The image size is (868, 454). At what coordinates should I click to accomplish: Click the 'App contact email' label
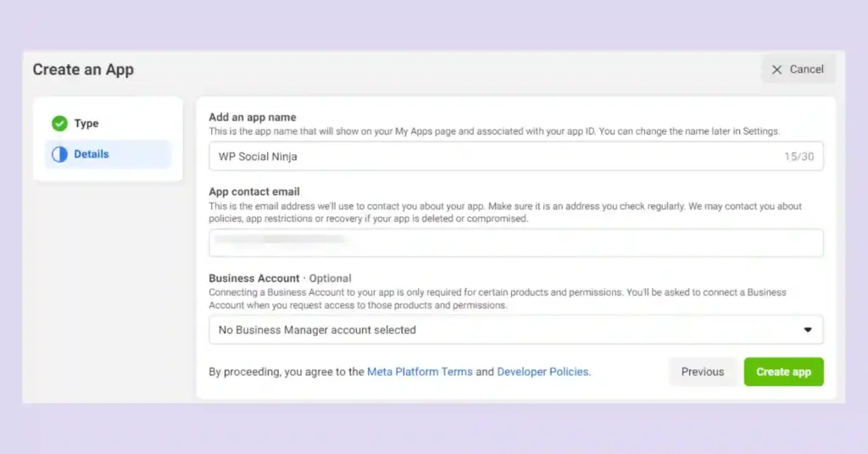254,192
